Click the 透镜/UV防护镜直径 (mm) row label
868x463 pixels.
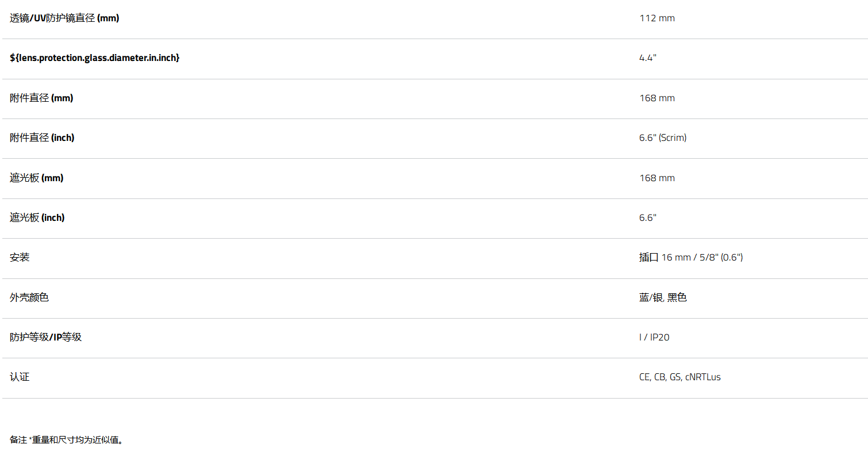pos(64,18)
